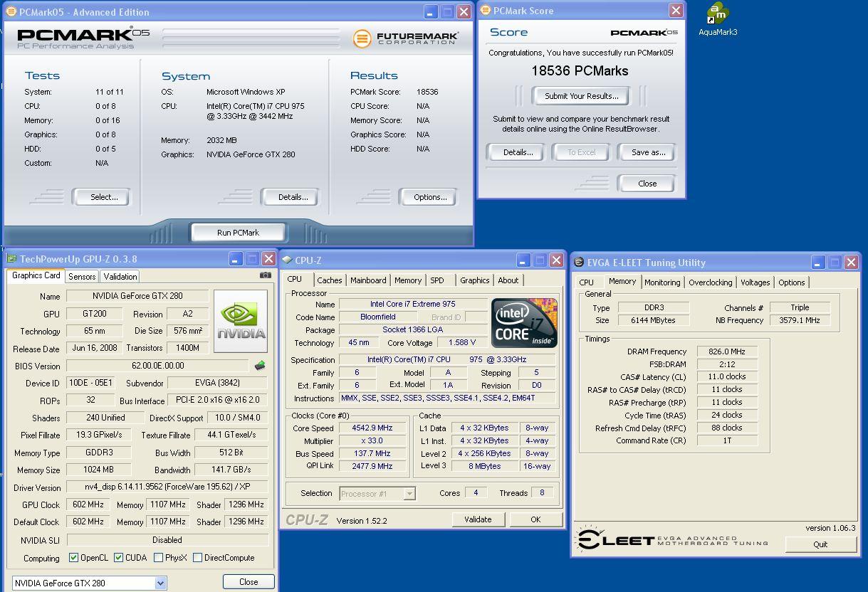Click the Bandwidth 141.7 GB/s field

[231, 470]
